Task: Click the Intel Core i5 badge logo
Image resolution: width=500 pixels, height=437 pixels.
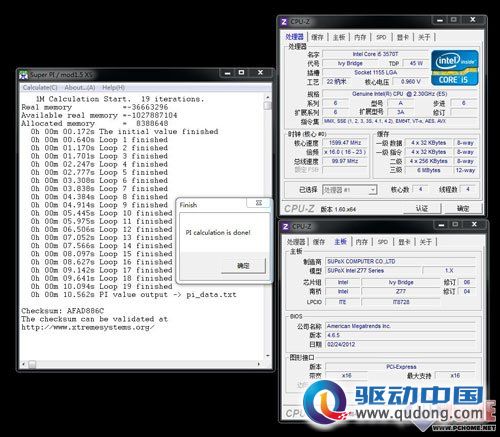Action: point(455,68)
